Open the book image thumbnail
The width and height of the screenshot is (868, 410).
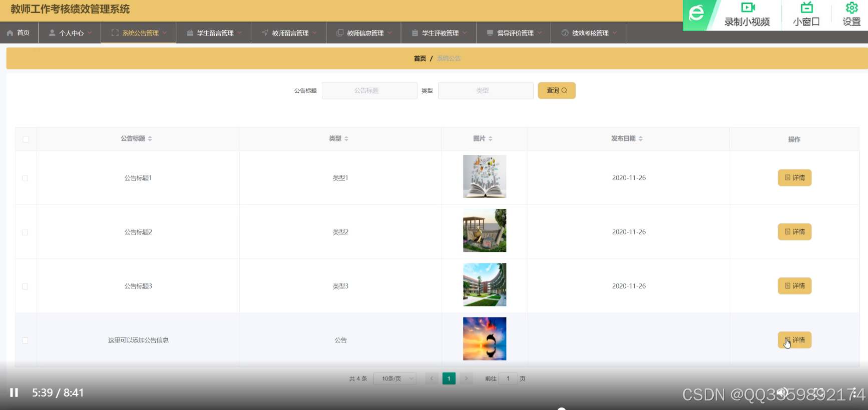coord(485,176)
